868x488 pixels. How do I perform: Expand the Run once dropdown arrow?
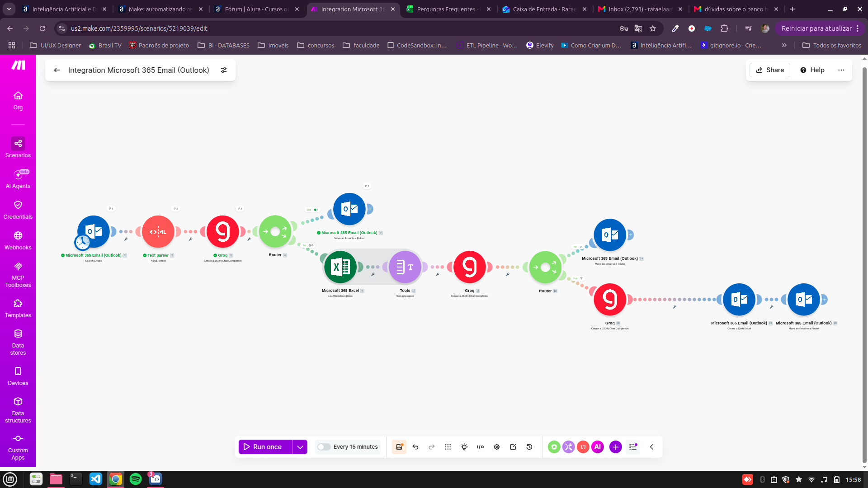(300, 447)
